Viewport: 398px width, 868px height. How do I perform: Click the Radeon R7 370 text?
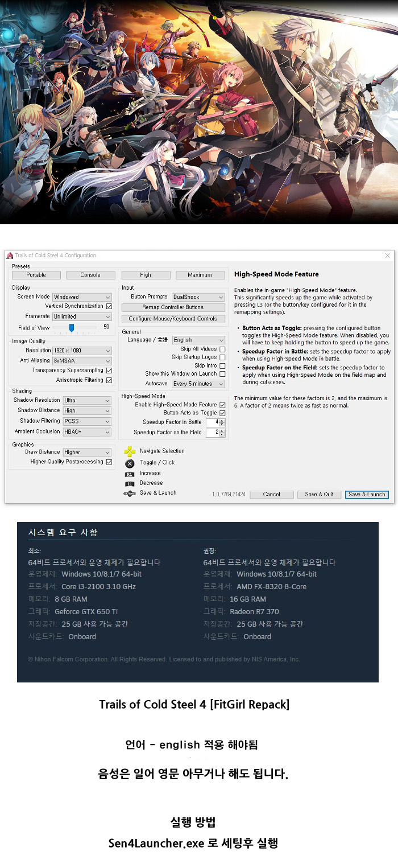(x=254, y=612)
